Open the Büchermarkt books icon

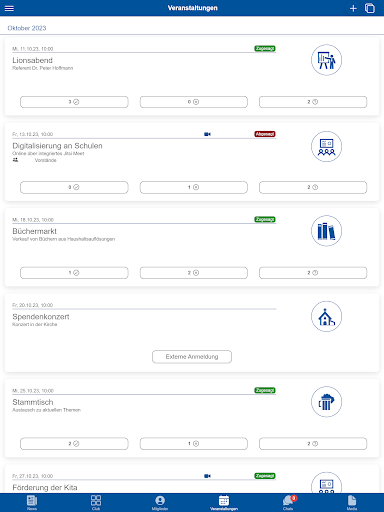(326, 231)
